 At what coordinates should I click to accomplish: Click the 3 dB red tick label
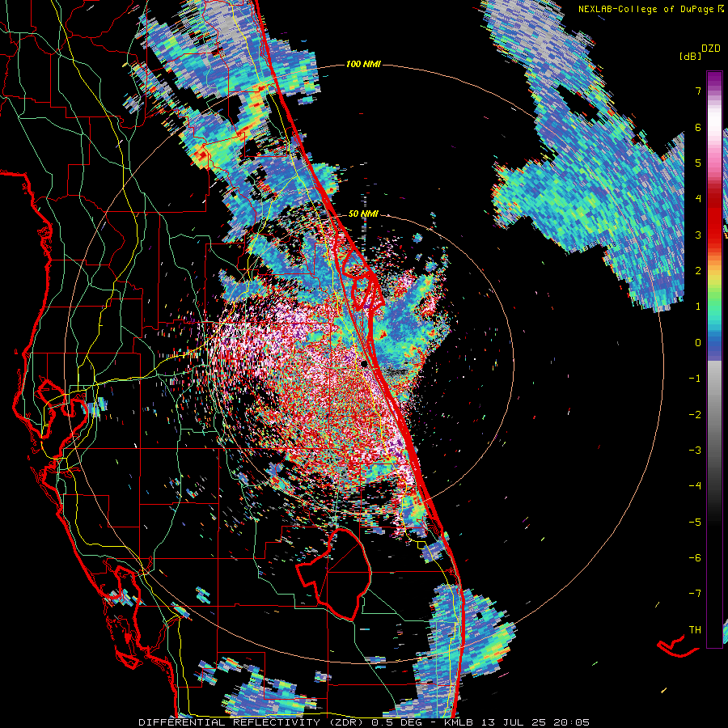tap(698, 235)
